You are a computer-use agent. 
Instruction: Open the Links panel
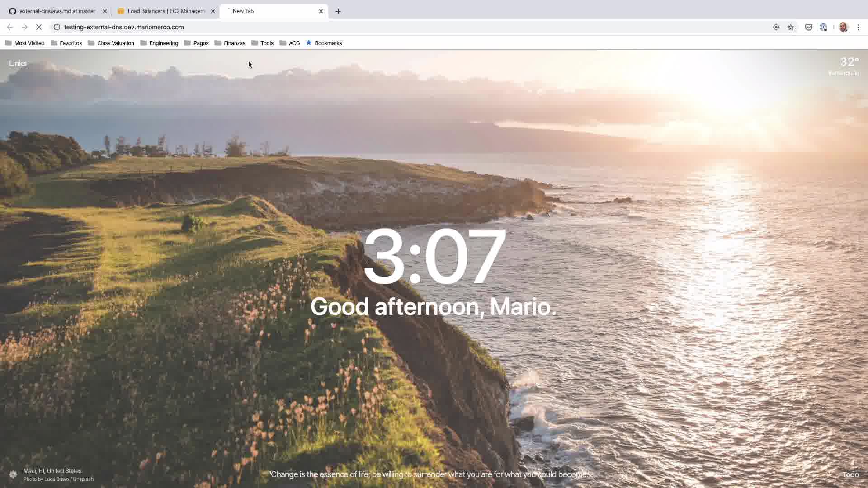tap(18, 63)
